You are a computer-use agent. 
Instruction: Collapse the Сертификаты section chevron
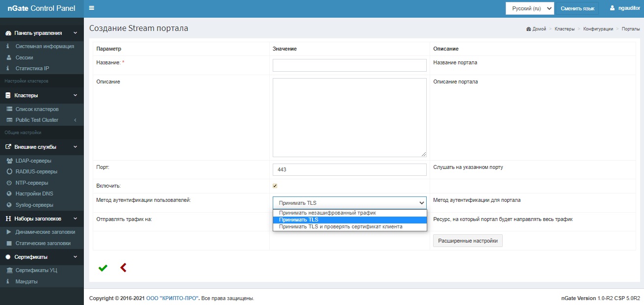[x=75, y=257]
